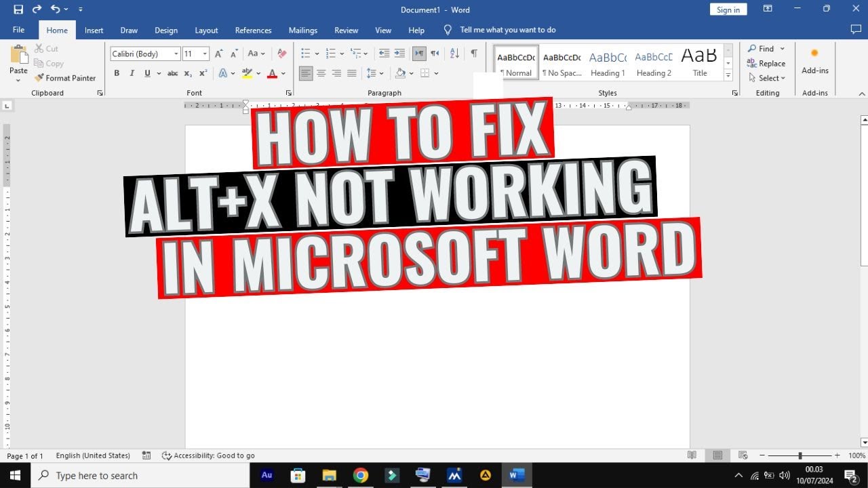
Task: Toggle align left paragraph button
Action: [x=307, y=73]
